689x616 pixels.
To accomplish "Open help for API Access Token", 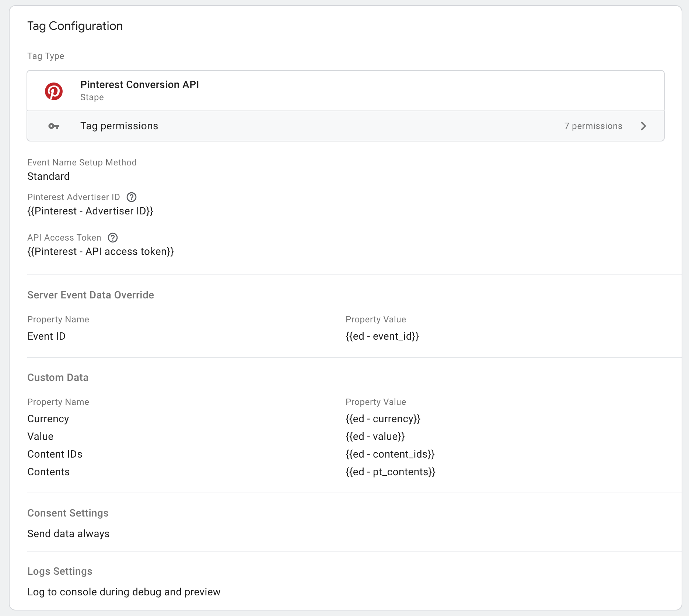I will (113, 238).
